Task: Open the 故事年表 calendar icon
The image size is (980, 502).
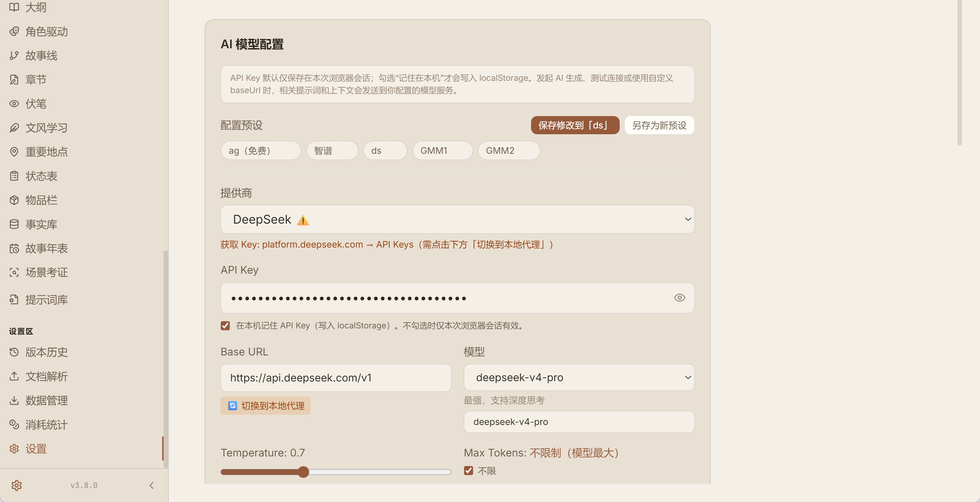Action: [x=14, y=248]
